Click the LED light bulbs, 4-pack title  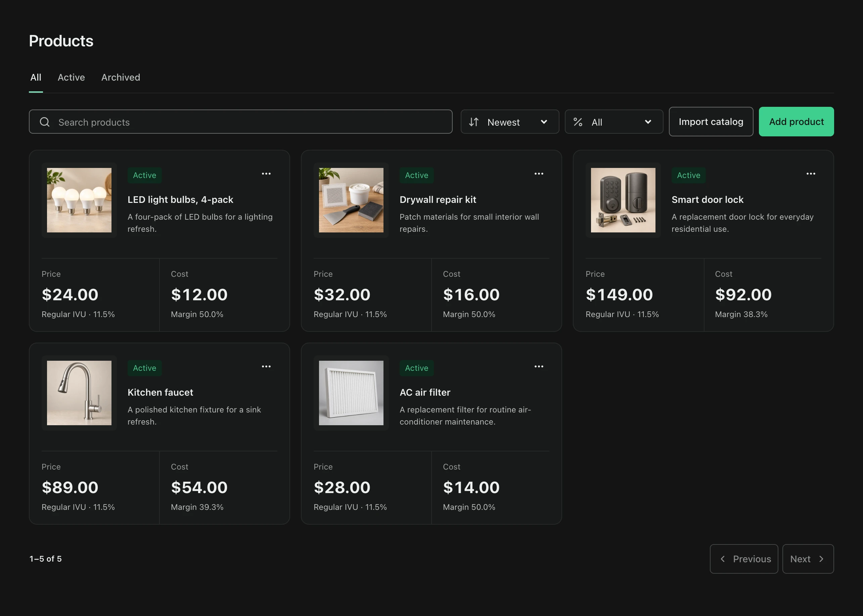pyautogui.click(x=180, y=200)
